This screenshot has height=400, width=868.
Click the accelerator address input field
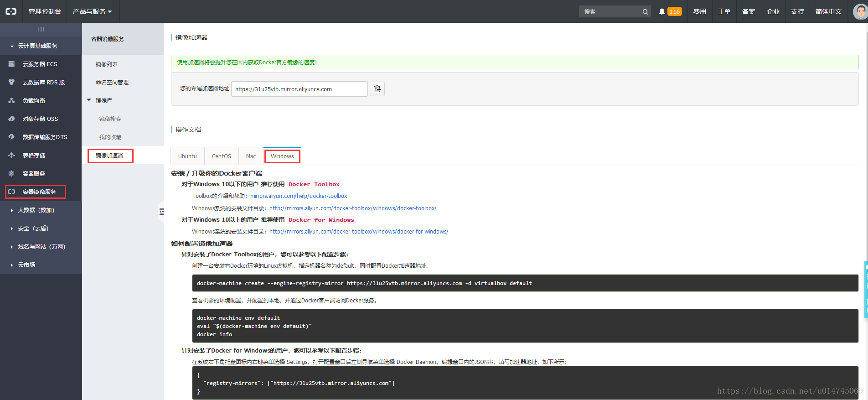[x=300, y=89]
